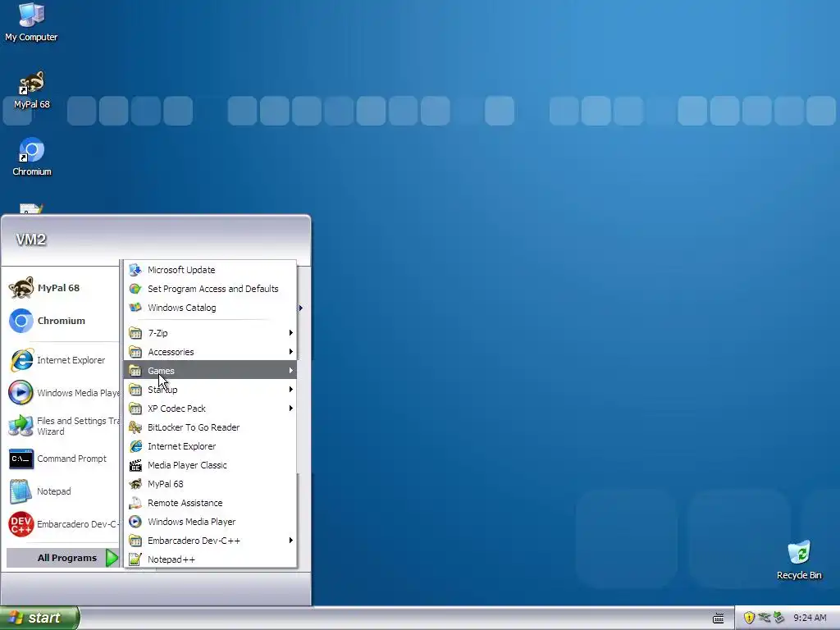The height and width of the screenshot is (630, 840).
Task: Click the Start button
Action: (x=39, y=618)
